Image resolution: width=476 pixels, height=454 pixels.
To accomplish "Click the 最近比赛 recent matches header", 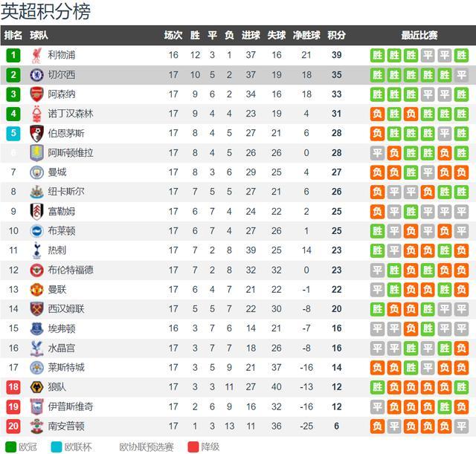I will point(419,35).
